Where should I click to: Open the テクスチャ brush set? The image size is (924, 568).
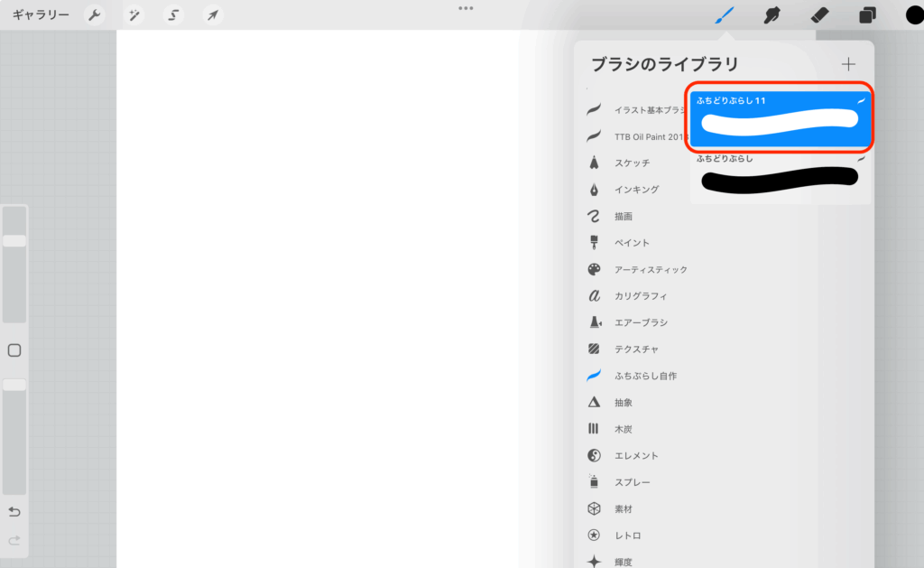(x=624, y=349)
